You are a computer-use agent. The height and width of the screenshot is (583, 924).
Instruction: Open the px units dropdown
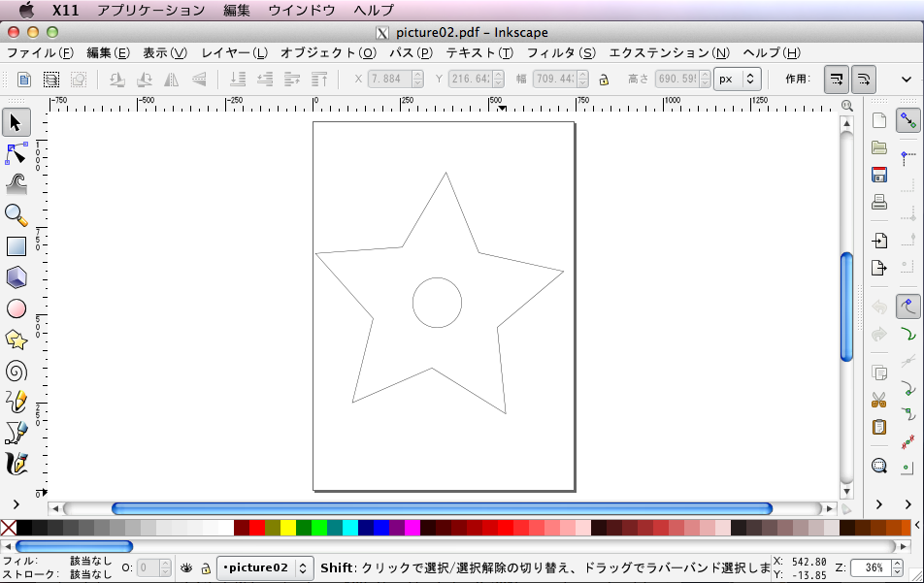tap(737, 79)
